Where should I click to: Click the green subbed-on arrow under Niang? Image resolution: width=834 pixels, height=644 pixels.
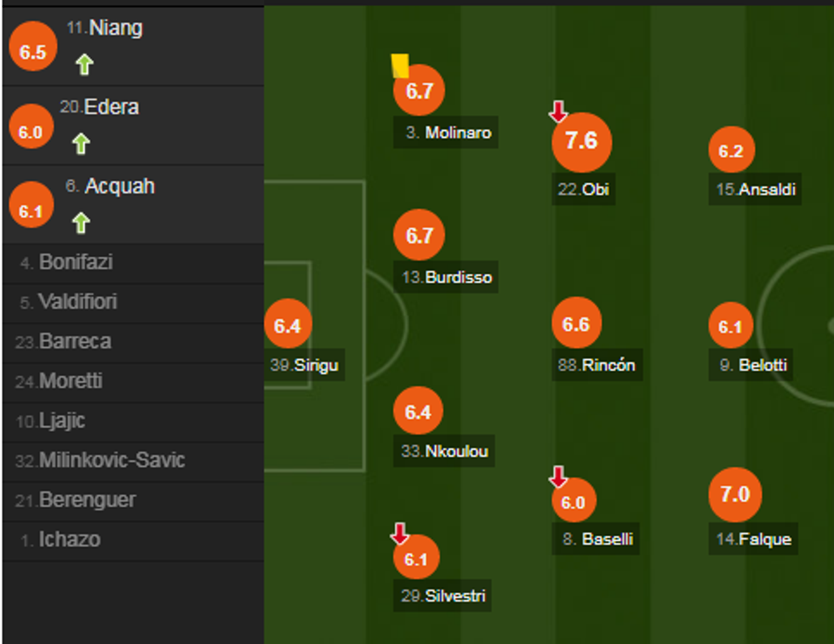pyautogui.click(x=83, y=64)
